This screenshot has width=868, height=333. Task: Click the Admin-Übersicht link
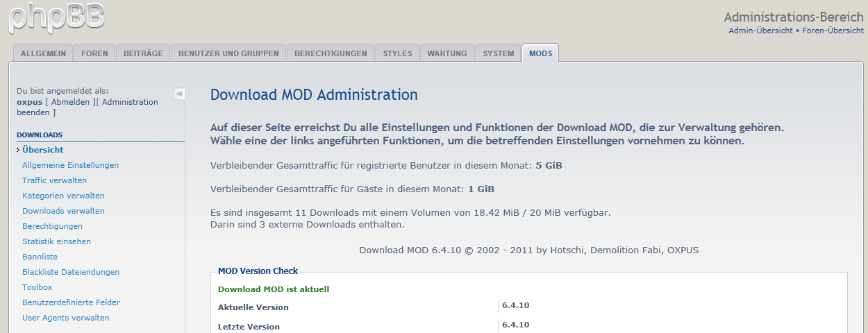[760, 31]
